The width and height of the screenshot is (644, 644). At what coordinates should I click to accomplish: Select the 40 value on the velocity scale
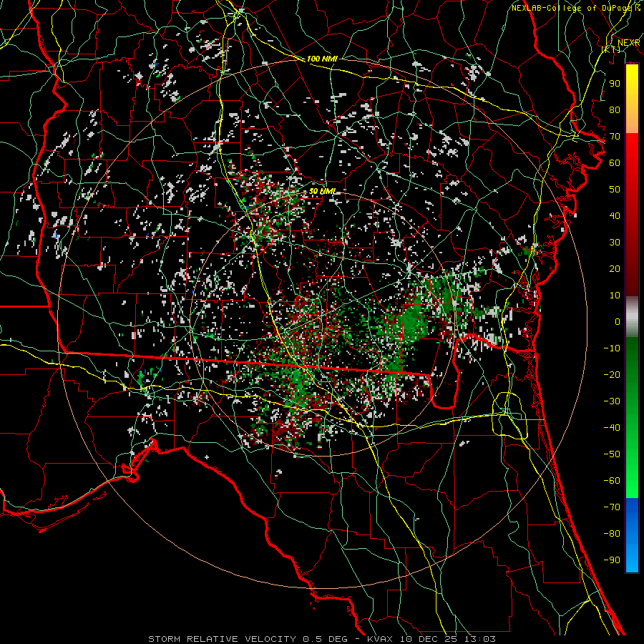615,215
